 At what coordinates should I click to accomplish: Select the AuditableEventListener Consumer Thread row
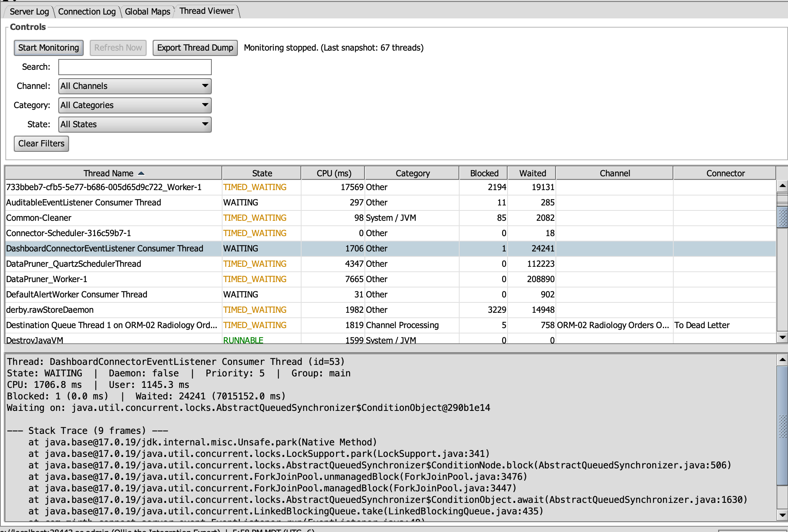[x=391, y=202]
